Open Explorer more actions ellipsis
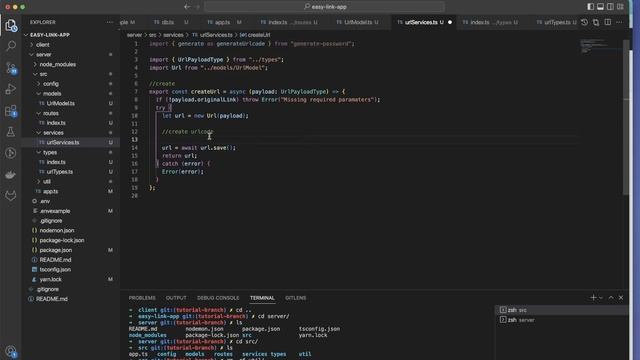The image size is (640, 360). 109,22
